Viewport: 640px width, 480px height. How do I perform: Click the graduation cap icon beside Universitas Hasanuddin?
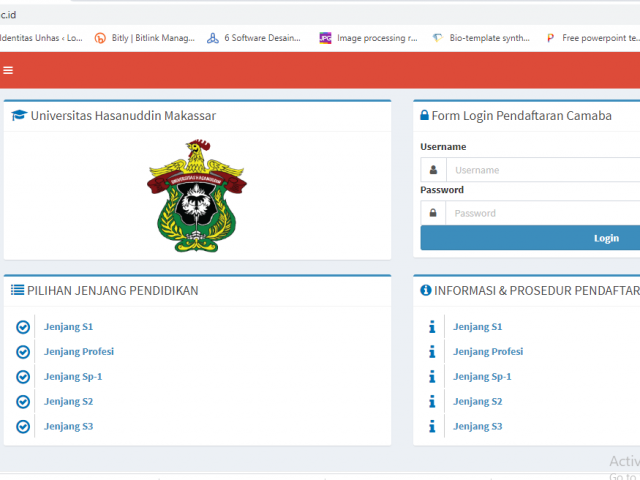19,116
